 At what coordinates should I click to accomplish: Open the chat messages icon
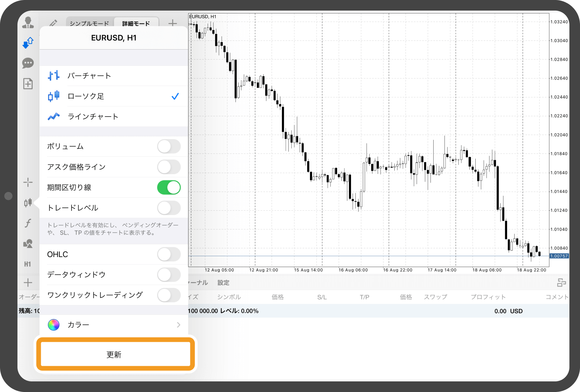tap(28, 63)
